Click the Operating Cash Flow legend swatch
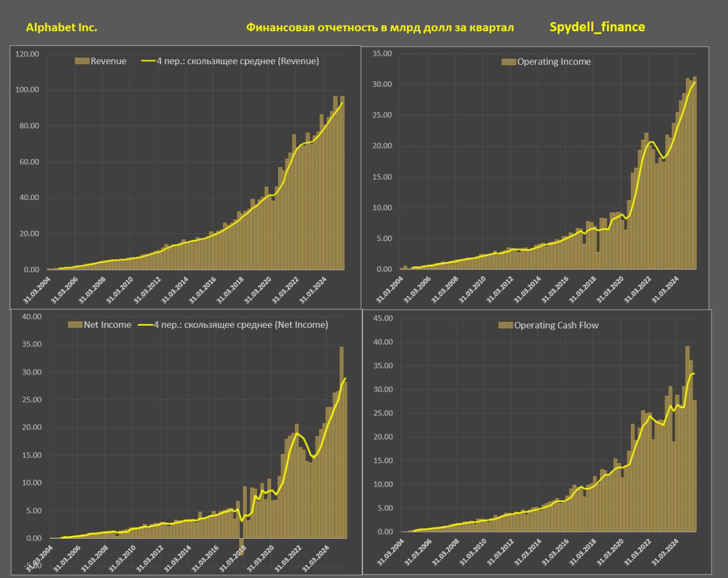Screen dimensions: 728x578 tap(506, 325)
